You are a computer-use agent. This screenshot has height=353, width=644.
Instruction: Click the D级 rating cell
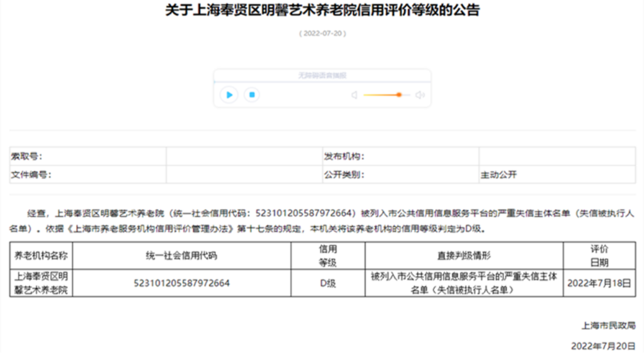pyautogui.click(x=328, y=283)
